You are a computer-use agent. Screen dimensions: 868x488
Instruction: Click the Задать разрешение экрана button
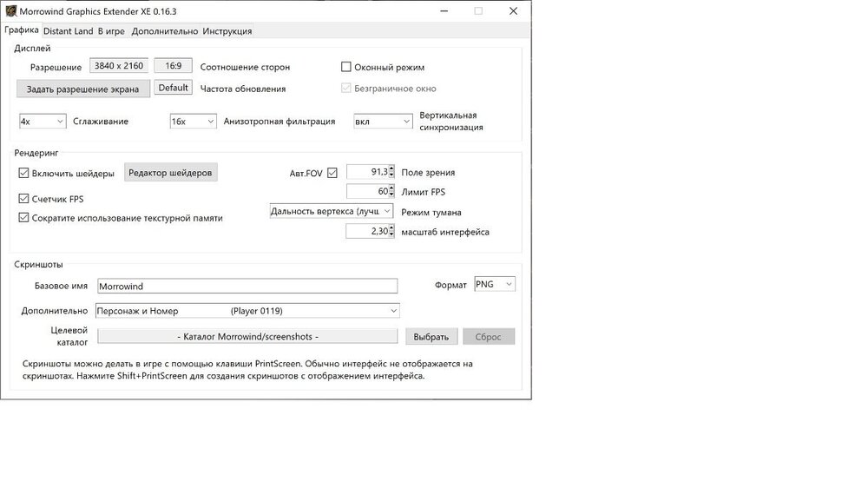(82, 89)
